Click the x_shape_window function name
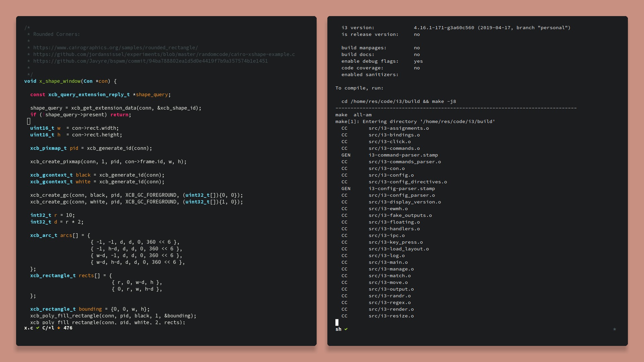 click(x=60, y=81)
